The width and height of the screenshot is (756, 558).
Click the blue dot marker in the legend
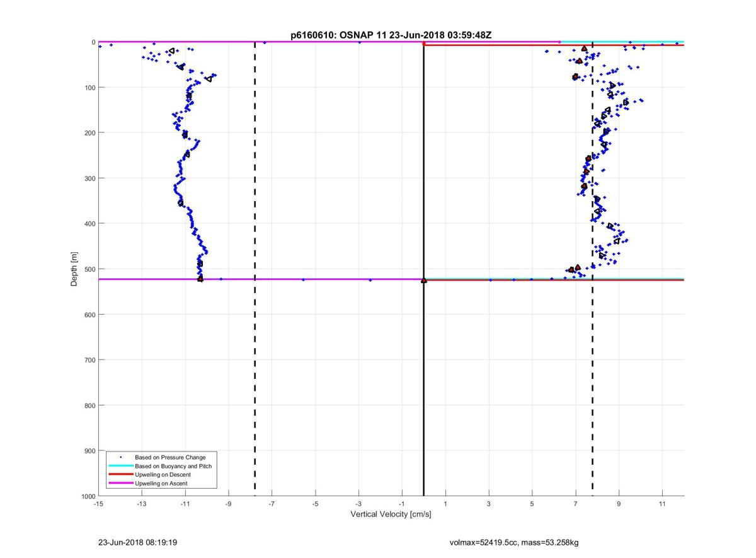(120, 457)
